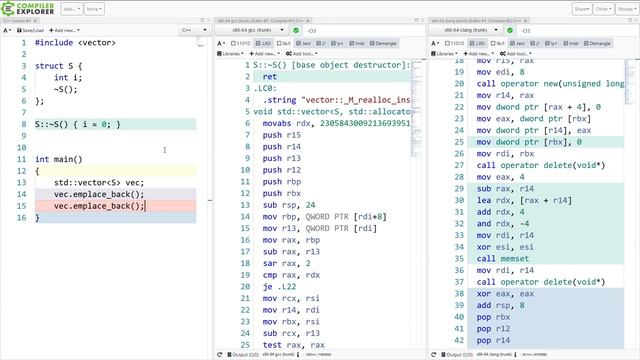Click the source editor minimap
640x360 pixels.
200,42
